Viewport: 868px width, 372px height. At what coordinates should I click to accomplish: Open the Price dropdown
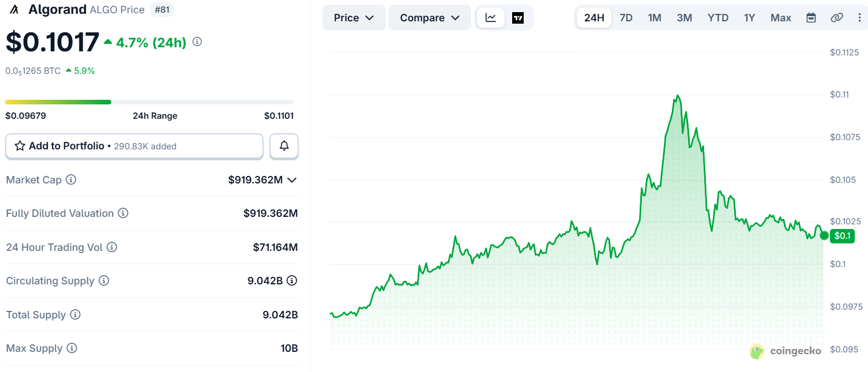point(354,18)
